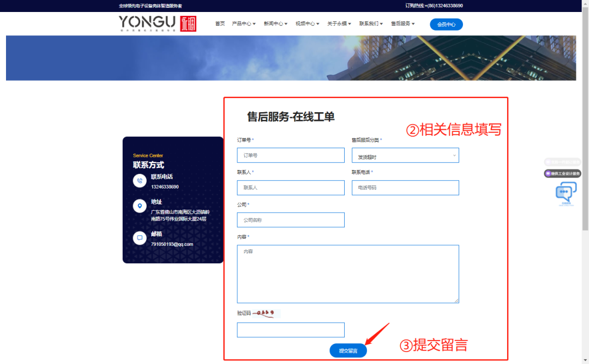Click the location pin icon beside 地址
This screenshot has height=364, width=589.
(x=140, y=207)
